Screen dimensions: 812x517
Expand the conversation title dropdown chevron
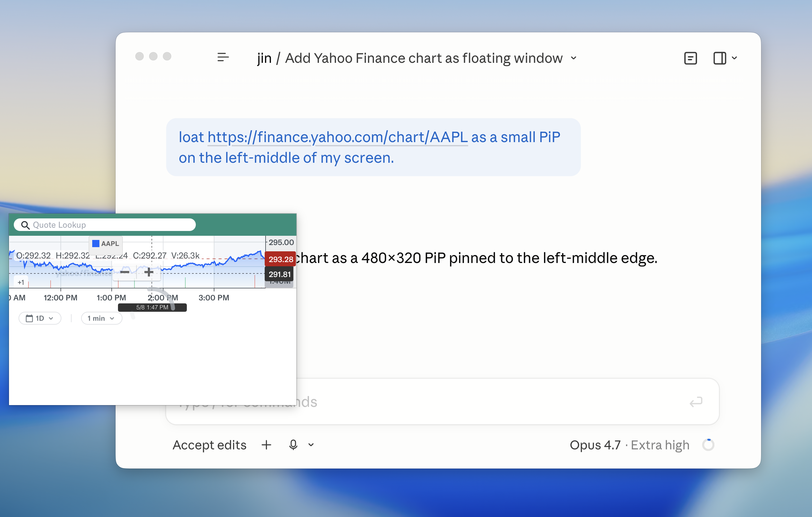574,58
